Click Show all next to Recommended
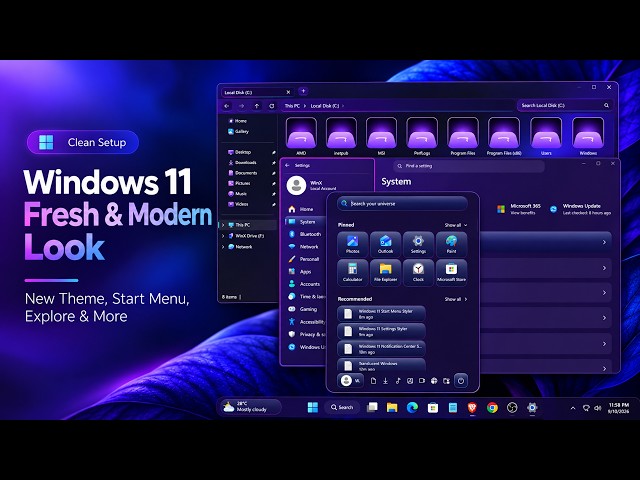The height and width of the screenshot is (480, 640). [456, 299]
